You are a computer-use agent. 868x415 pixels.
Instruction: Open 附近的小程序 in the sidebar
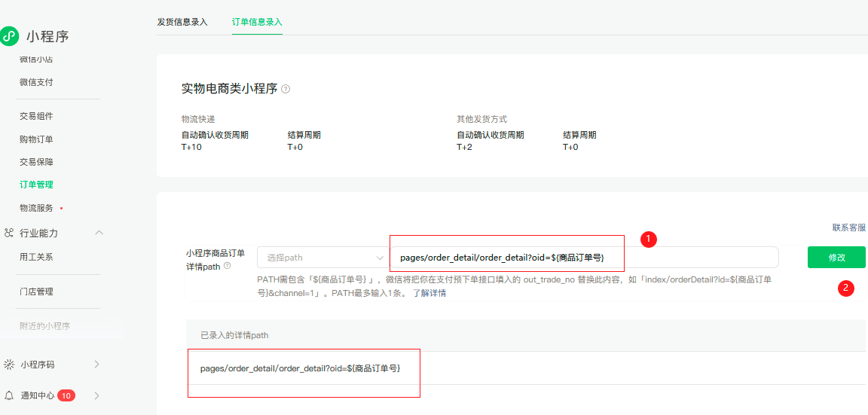point(45,326)
